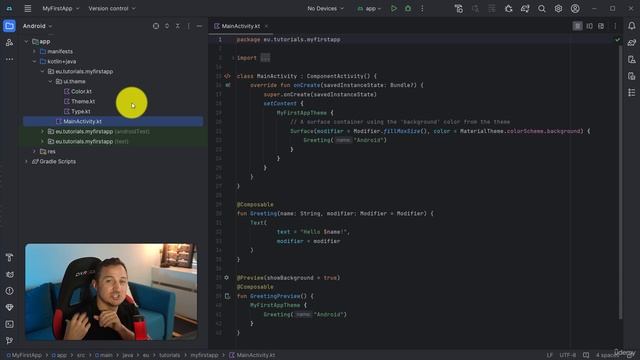This screenshot has width=640, height=360.
Task: Expand the folded import block
Action: click(x=265, y=58)
